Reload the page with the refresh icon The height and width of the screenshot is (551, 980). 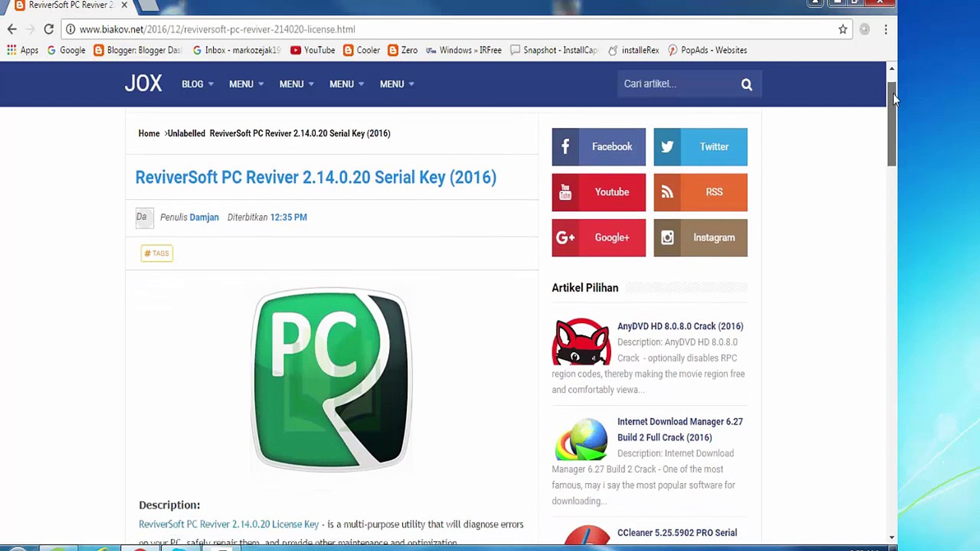point(48,30)
